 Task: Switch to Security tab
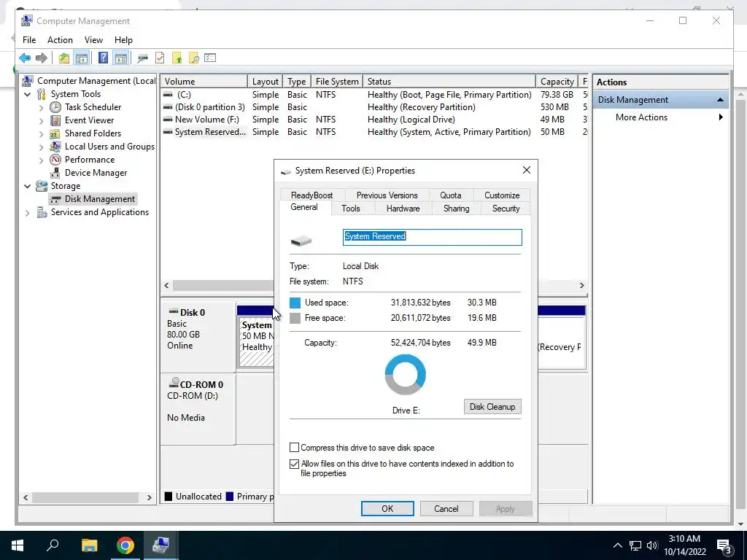[x=506, y=209]
